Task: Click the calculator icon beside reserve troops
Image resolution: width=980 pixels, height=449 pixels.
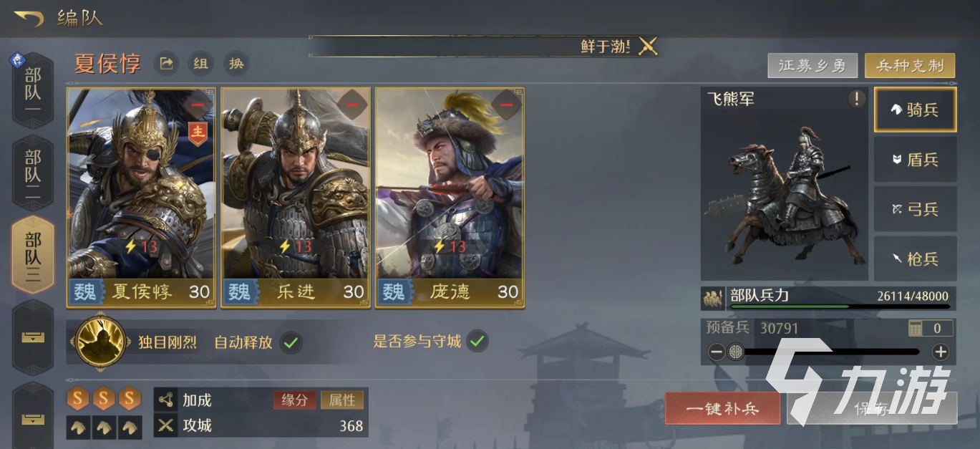Action: point(916,329)
